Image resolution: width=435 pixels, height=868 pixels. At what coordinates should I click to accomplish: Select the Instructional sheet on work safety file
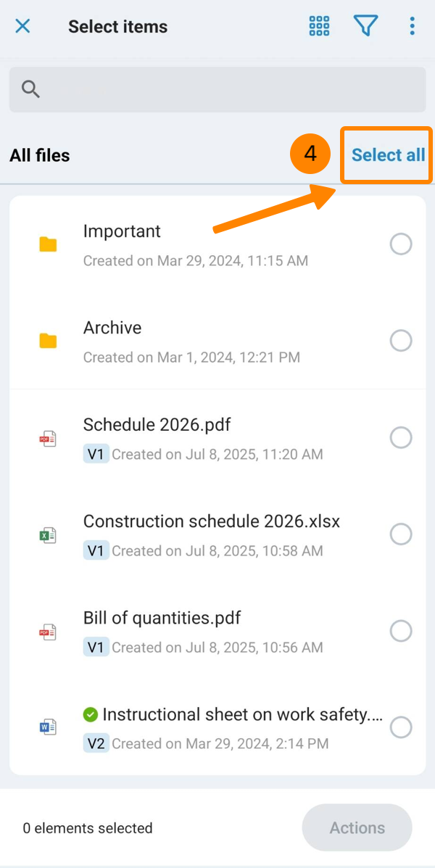401,727
